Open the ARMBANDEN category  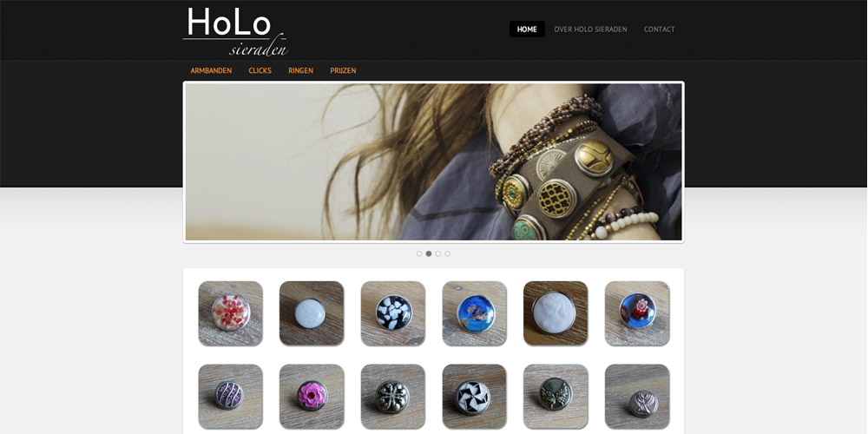pyautogui.click(x=211, y=71)
